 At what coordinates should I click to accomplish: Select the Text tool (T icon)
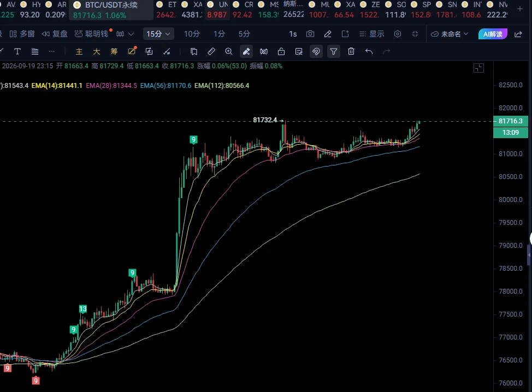[17, 51]
